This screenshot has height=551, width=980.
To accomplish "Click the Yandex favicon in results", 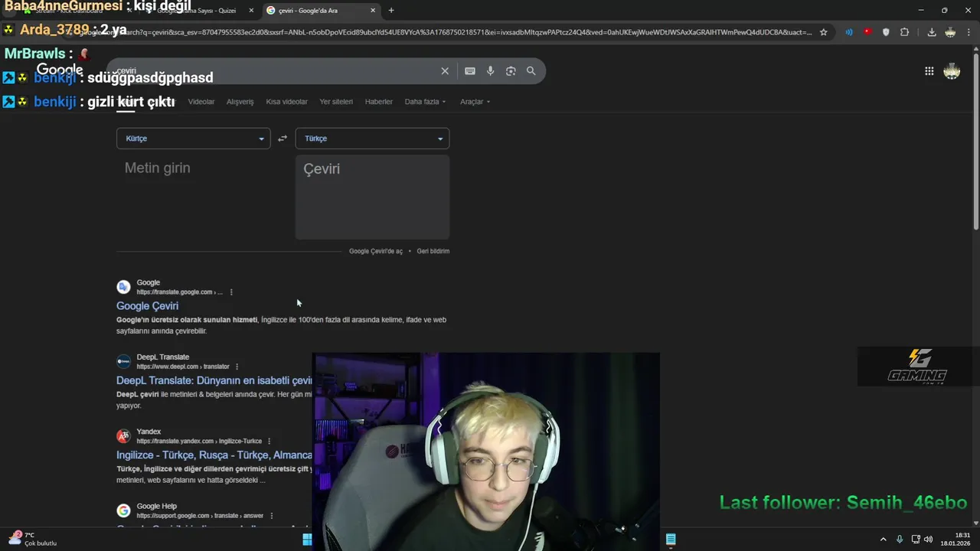I will point(123,436).
